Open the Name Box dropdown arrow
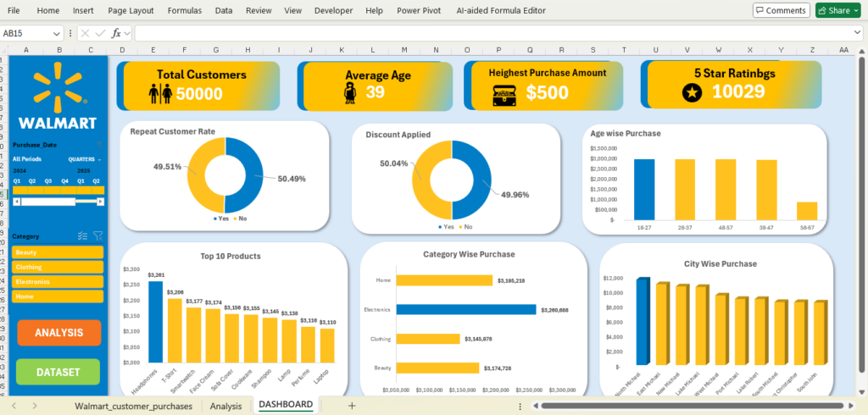The width and height of the screenshot is (868, 415). 57,33
